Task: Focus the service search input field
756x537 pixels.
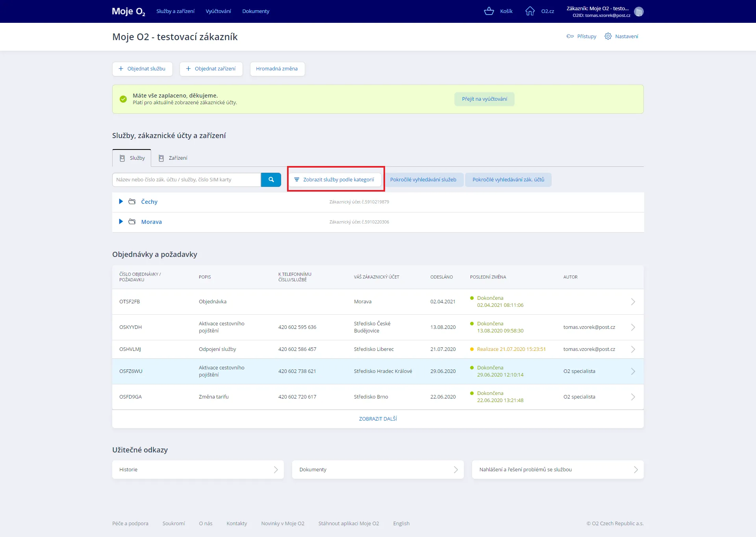Action: point(186,179)
